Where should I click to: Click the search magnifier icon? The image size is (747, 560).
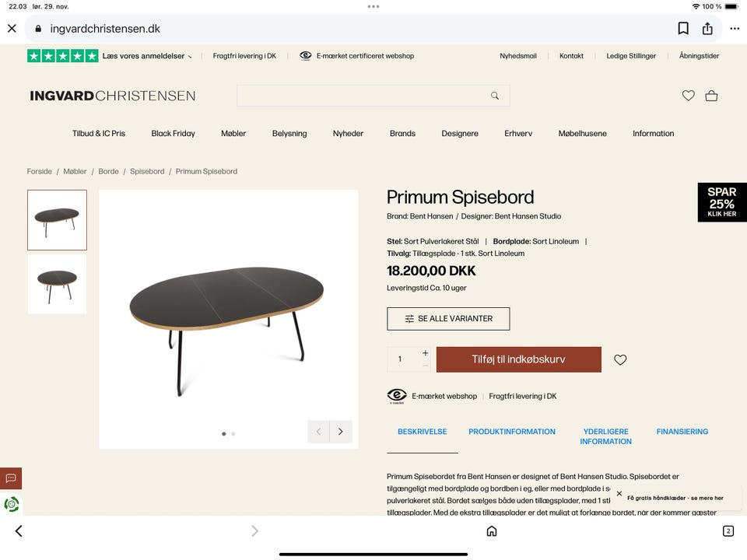(x=495, y=96)
